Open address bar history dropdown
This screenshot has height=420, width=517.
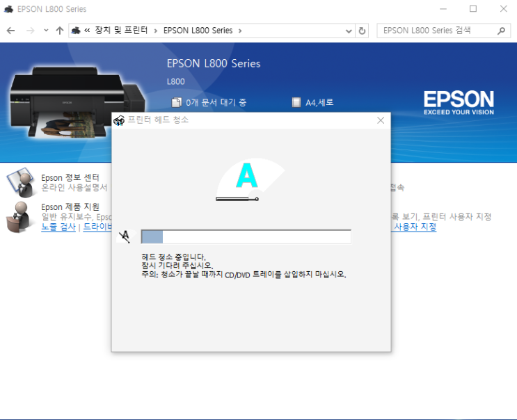point(349,31)
